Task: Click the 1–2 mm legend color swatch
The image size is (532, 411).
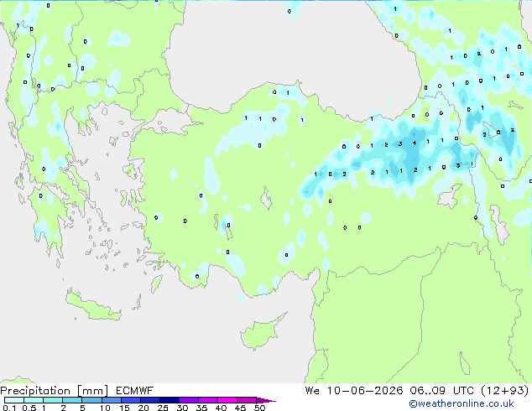Action: (x=53, y=400)
